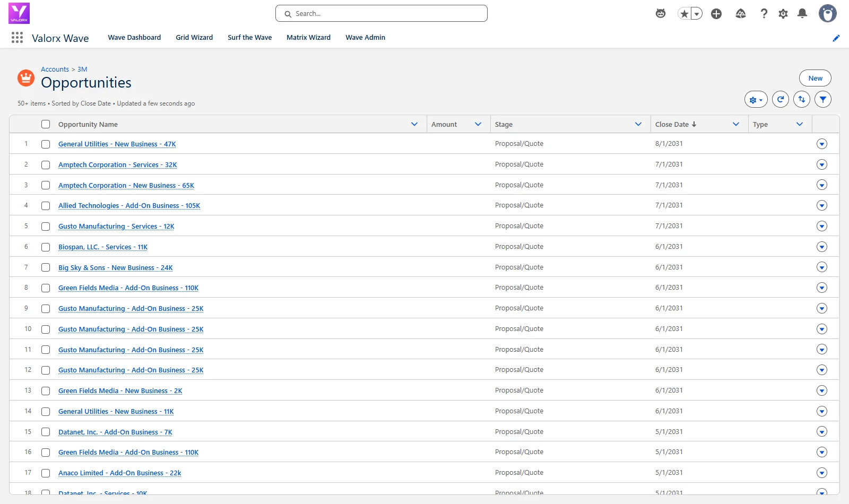The height and width of the screenshot is (504, 849).
Task: Open the Type column menu chevron
Action: (x=800, y=124)
